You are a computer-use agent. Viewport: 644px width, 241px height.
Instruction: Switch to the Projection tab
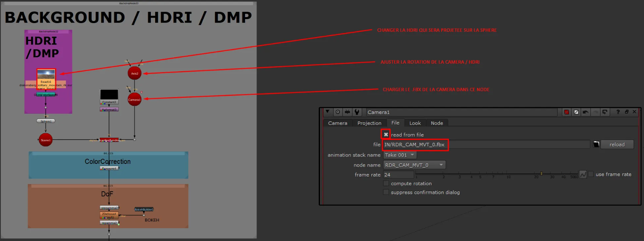tap(369, 123)
